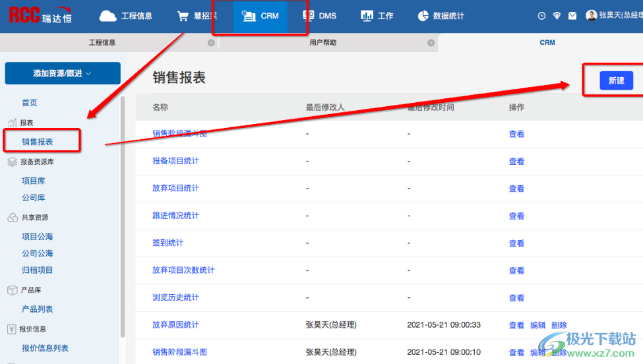This screenshot has width=643, height=364.
Task: Open 首页 in the sidebar
Action: (30, 103)
